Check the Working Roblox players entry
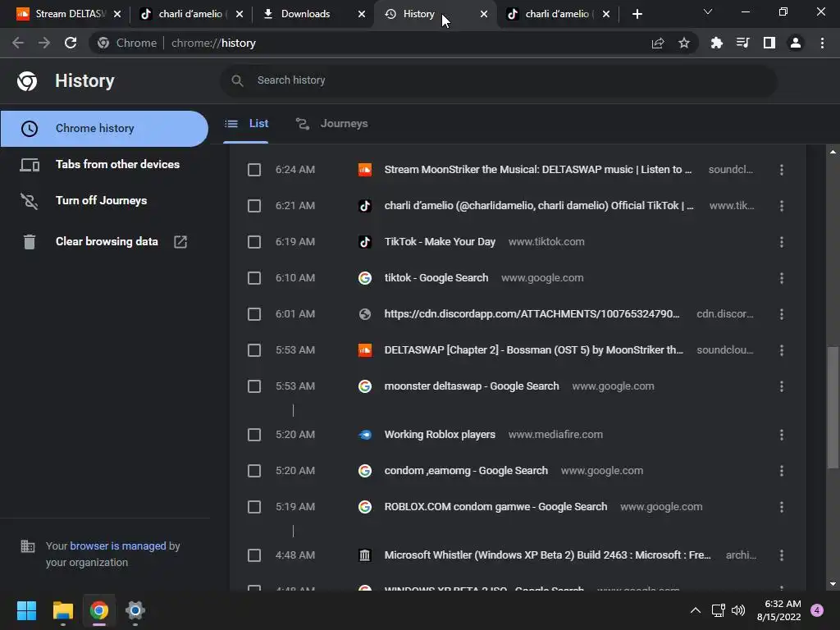Screen dimensions: 840x630 pos(254,435)
